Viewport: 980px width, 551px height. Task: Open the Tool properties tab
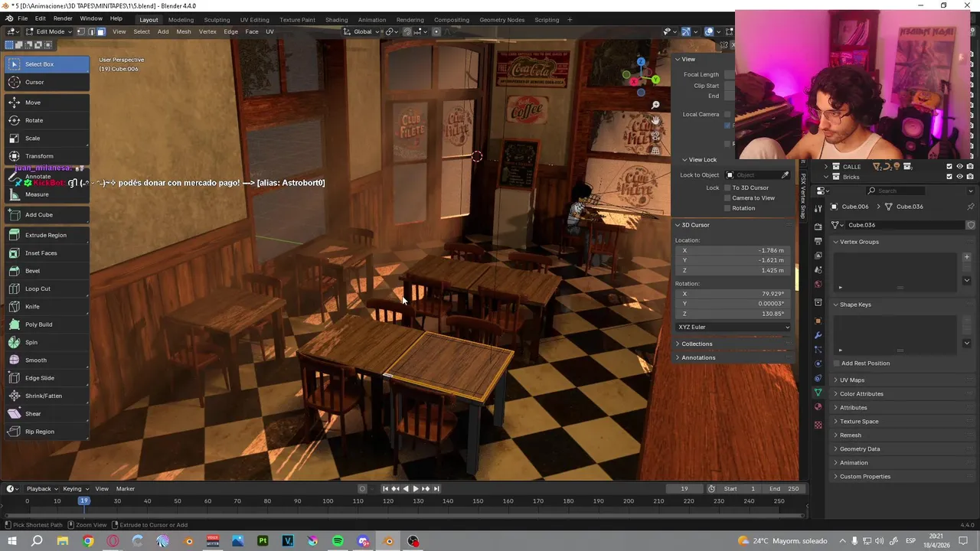coord(818,208)
